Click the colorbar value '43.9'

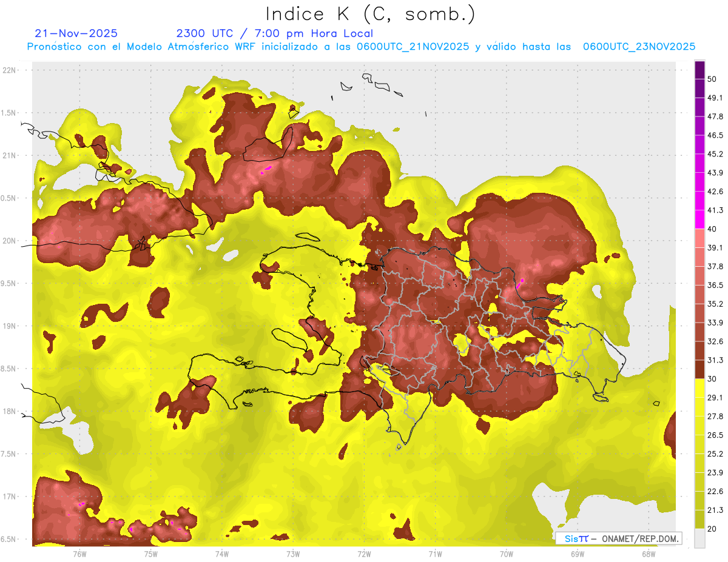click(715, 173)
